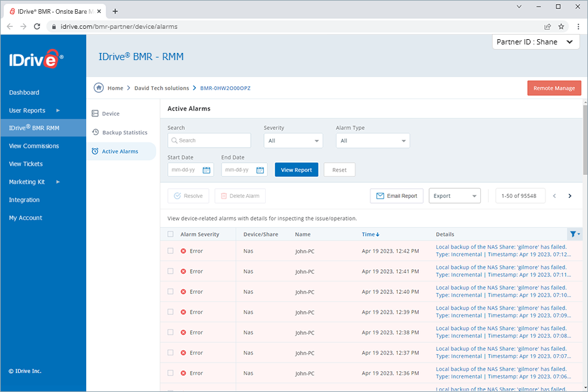The height and width of the screenshot is (392, 588).
Task: Click the share page icon in address bar
Action: coord(547,26)
